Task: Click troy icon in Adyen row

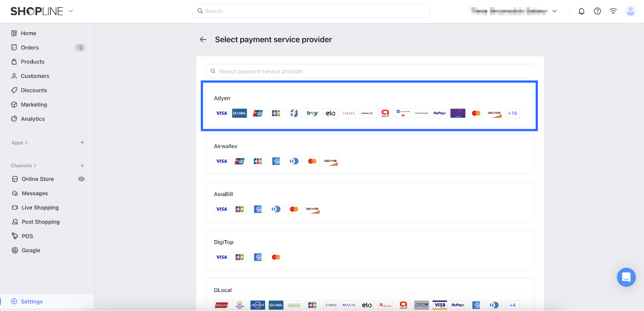Action: [312, 113]
